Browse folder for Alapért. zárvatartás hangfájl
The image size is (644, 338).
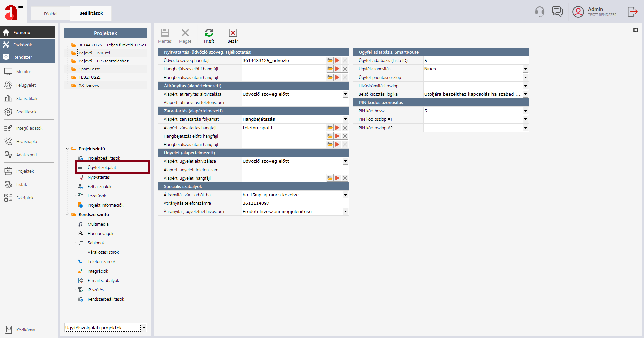pos(330,128)
